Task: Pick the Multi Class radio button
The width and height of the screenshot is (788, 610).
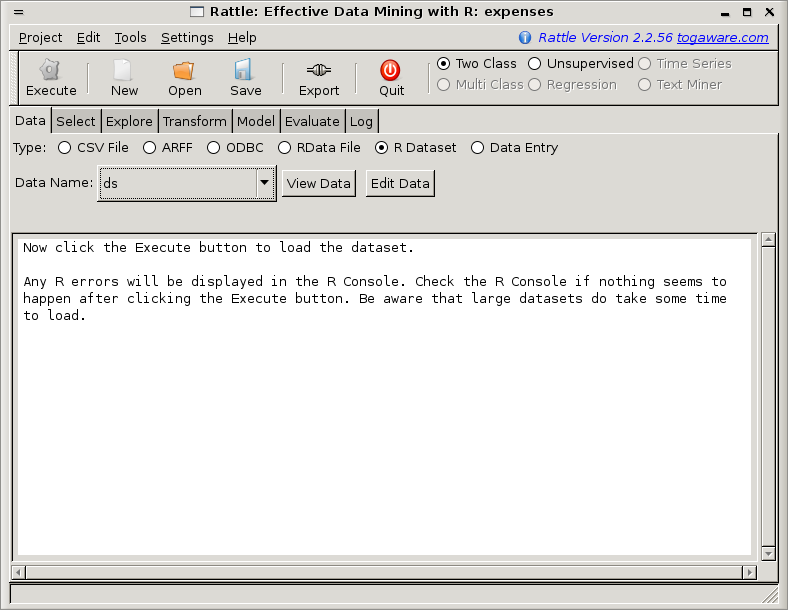Action: pos(443,84)
